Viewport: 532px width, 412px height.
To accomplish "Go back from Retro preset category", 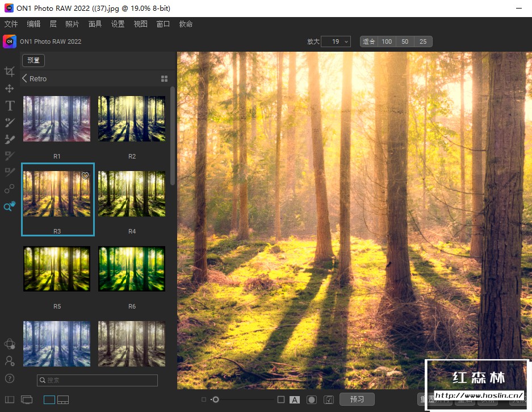I will tap(25, 78).
